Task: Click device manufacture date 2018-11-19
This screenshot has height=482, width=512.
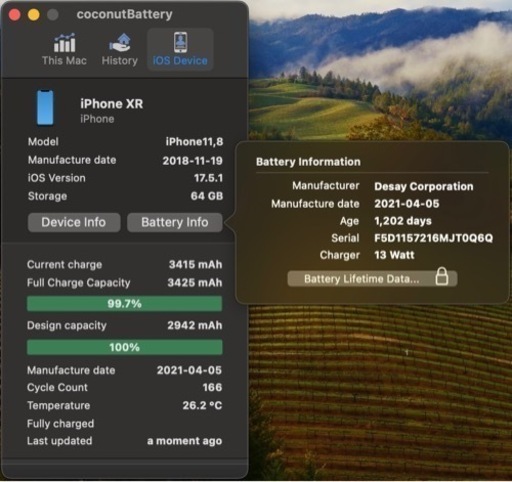Action: pyautogui.click(x=192, y=161)
